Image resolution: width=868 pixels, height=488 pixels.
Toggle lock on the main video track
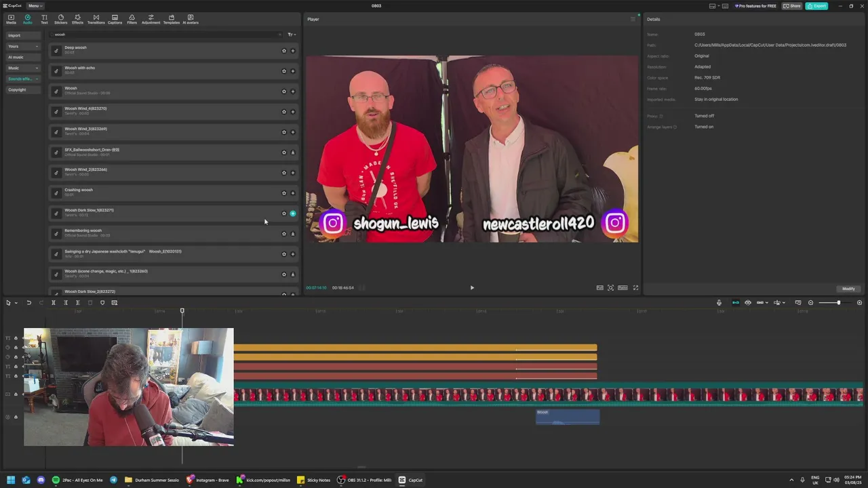pos(16,394)
